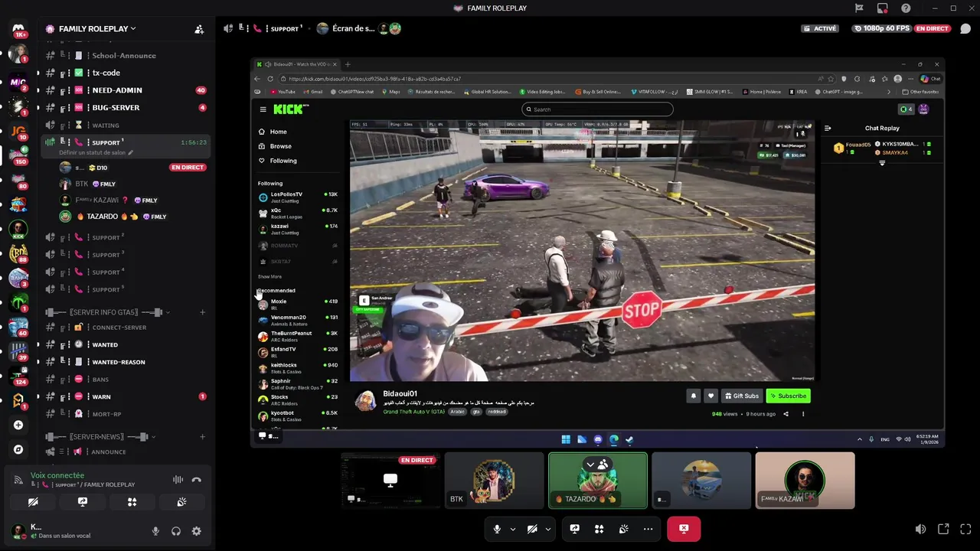Open FAMILY ROLEPLAY server dropdown menu

97,29
